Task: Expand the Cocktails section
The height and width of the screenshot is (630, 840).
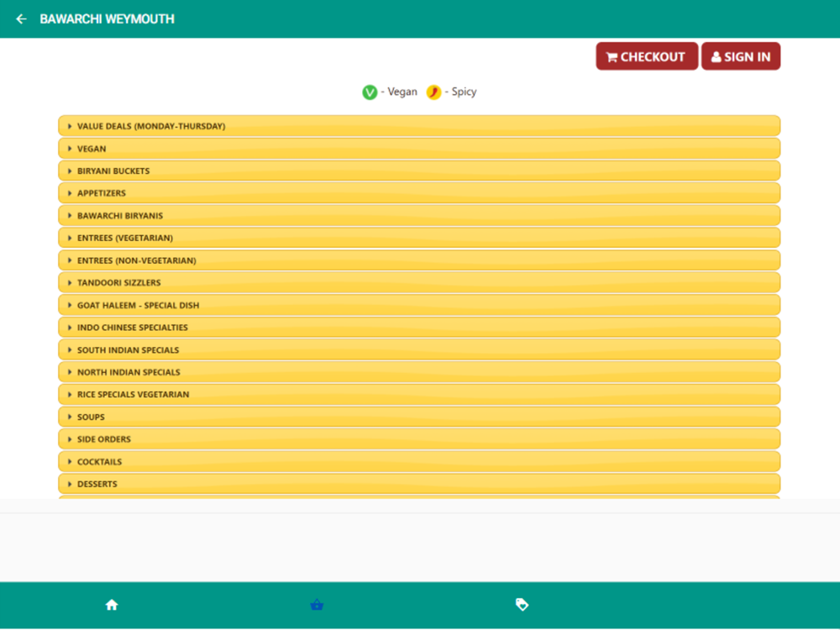Action: click(419, 461)
